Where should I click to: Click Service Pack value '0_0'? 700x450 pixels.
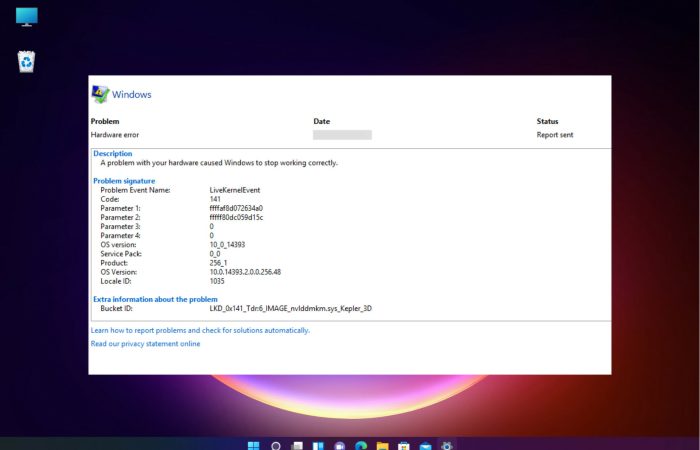click(x=215, y=254)
